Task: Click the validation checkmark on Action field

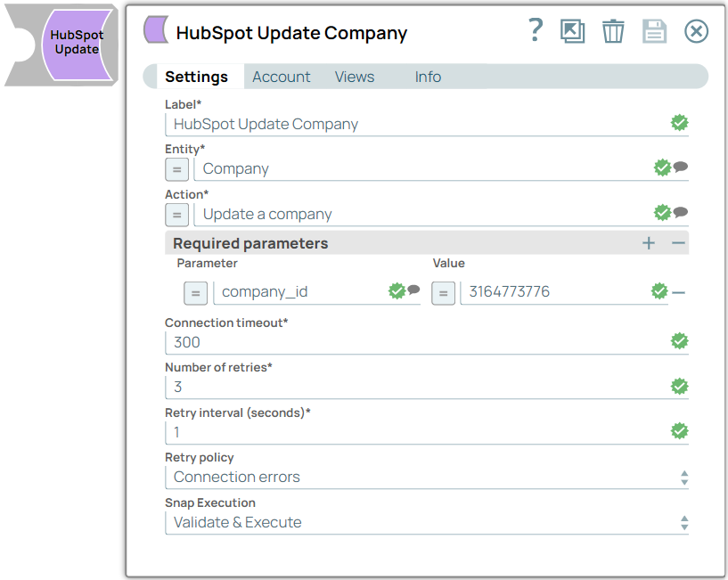Action: (x=663, y=213)
